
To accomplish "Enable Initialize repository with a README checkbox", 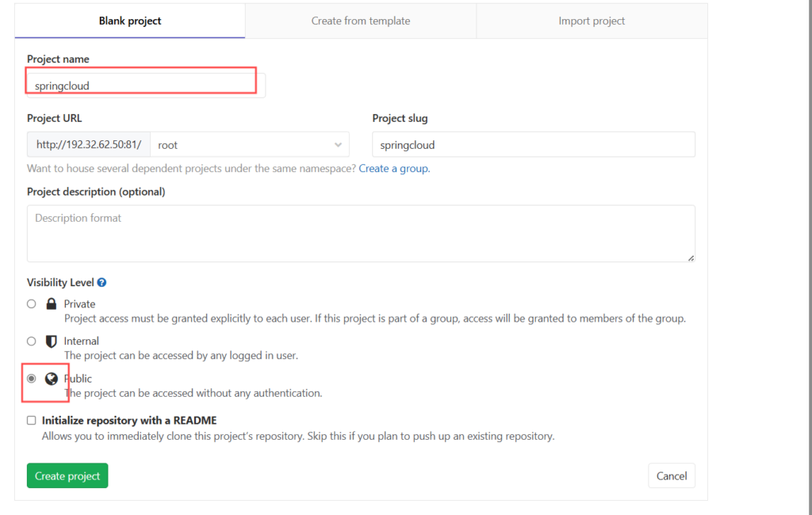I will coord(32,421).
